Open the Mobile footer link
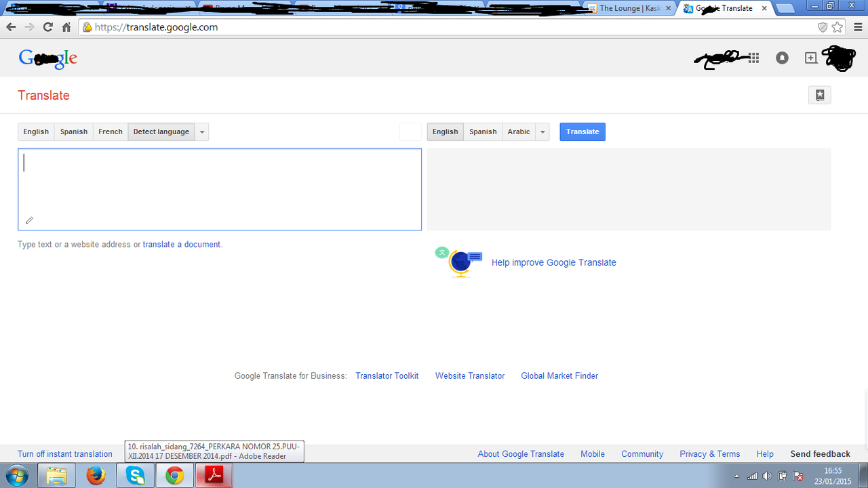868x488 pixels. (x=593, y=454)
